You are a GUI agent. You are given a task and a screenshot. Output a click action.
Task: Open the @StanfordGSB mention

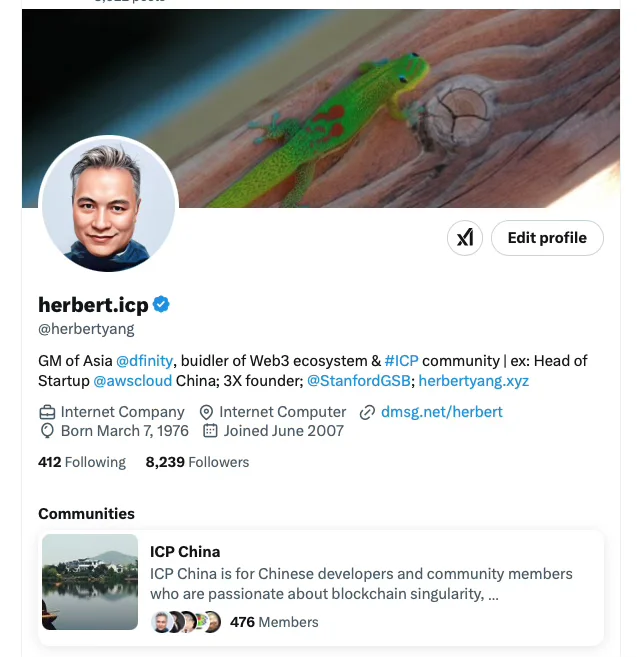click(x=358, y=381)
